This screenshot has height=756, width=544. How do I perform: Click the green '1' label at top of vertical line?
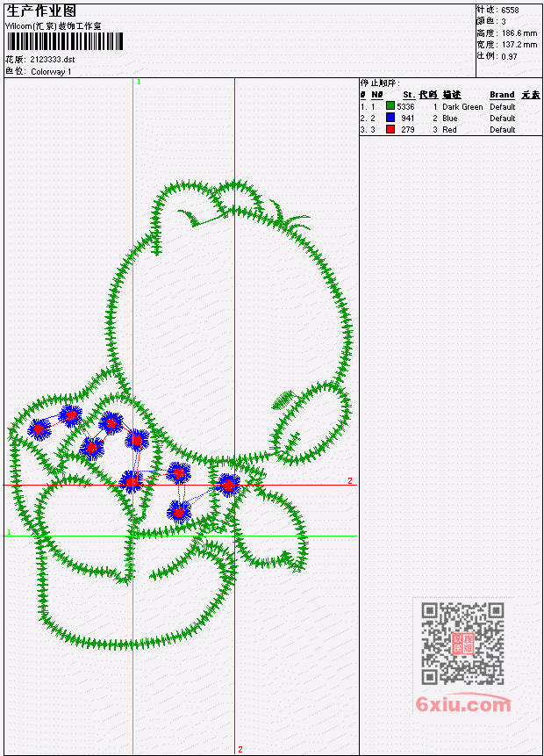click(139, 83)
